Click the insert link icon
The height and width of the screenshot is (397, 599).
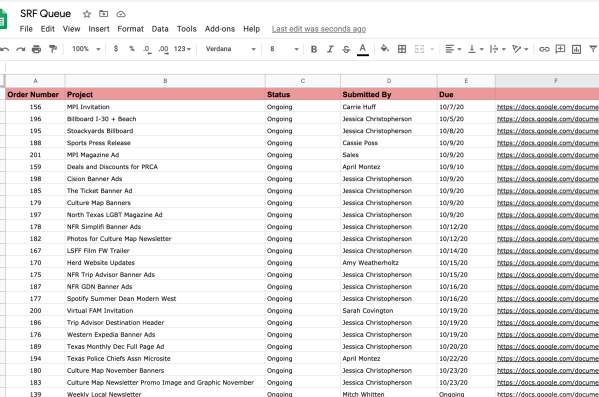click(x=544, y=49)
